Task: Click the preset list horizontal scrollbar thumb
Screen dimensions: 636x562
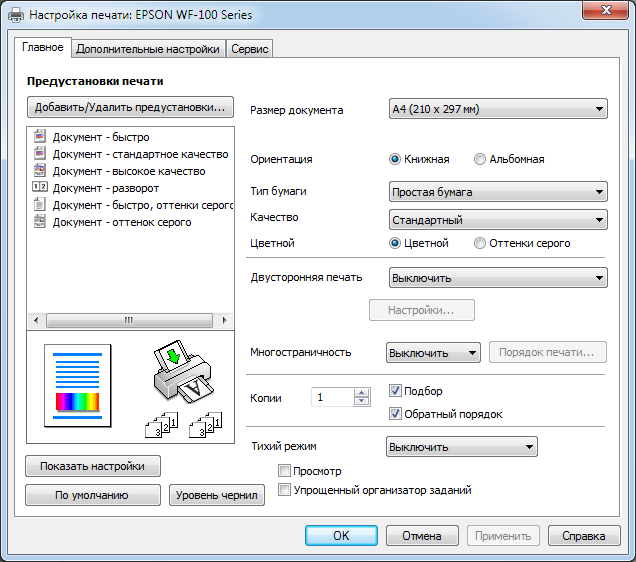Action: point(129,320)
